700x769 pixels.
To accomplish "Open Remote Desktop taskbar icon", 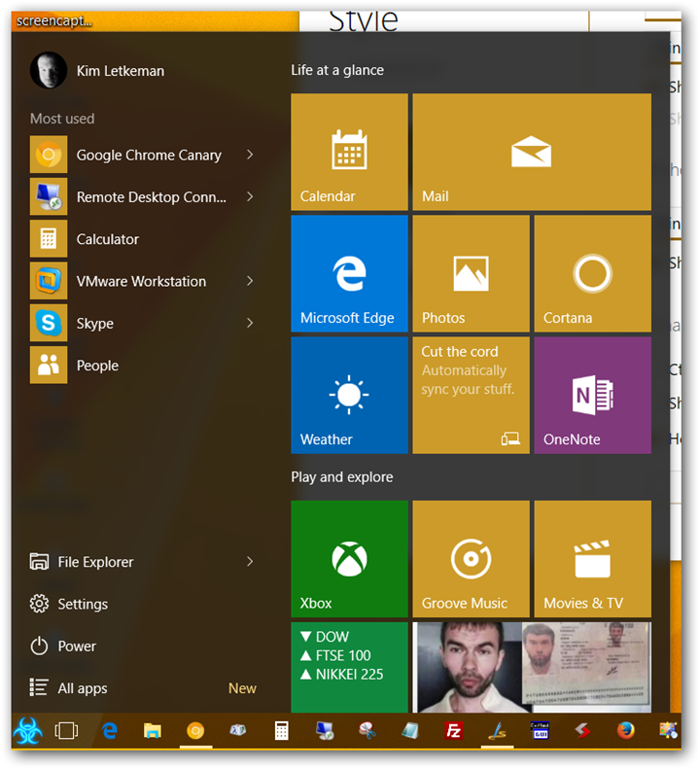I will [x=325, y=731].
